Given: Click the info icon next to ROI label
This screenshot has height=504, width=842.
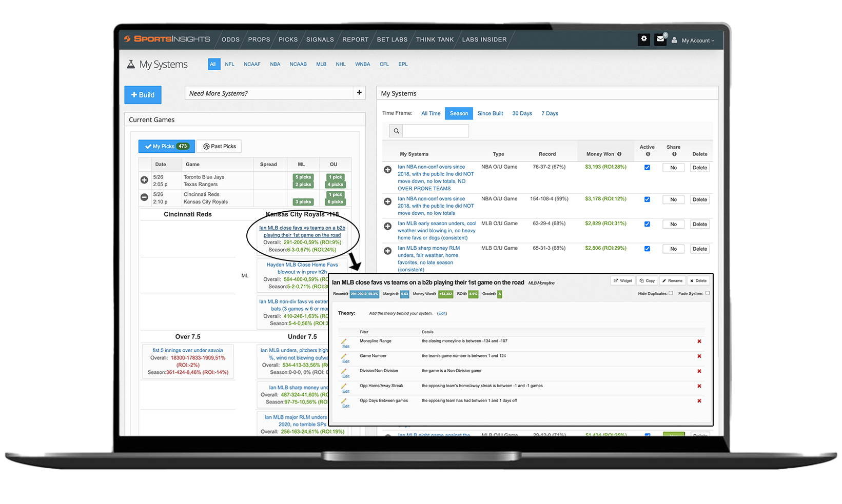Looking at the screenshot, I should pos(465,294).
